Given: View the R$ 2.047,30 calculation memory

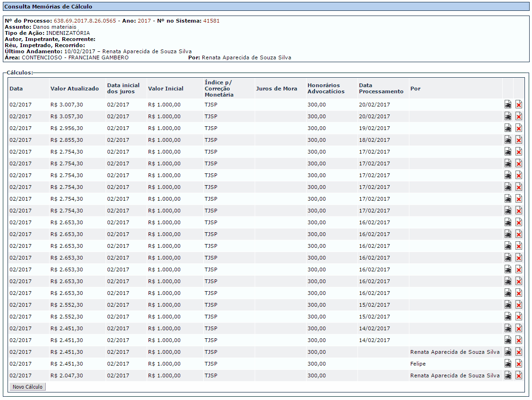Looking at the screenshot, I should coord(507,375).
